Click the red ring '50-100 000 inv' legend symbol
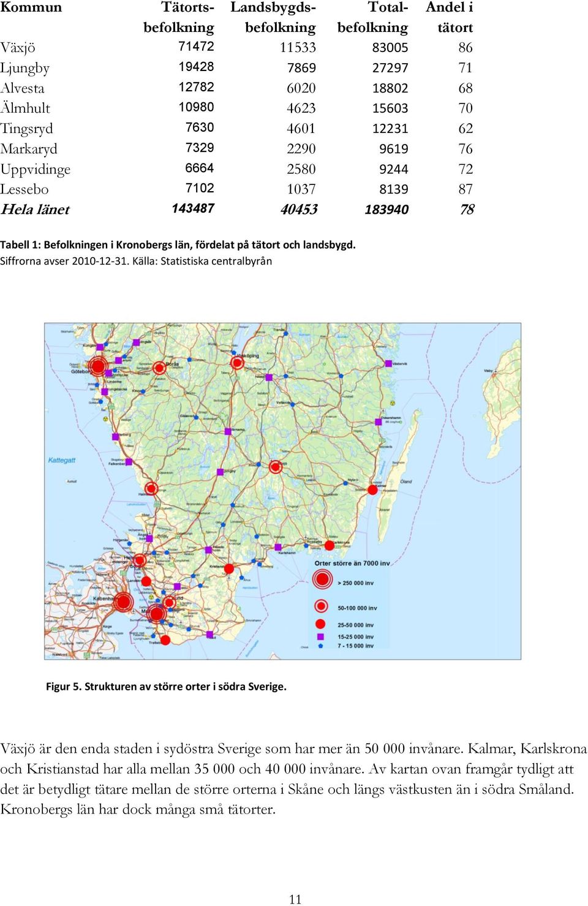 321,606
